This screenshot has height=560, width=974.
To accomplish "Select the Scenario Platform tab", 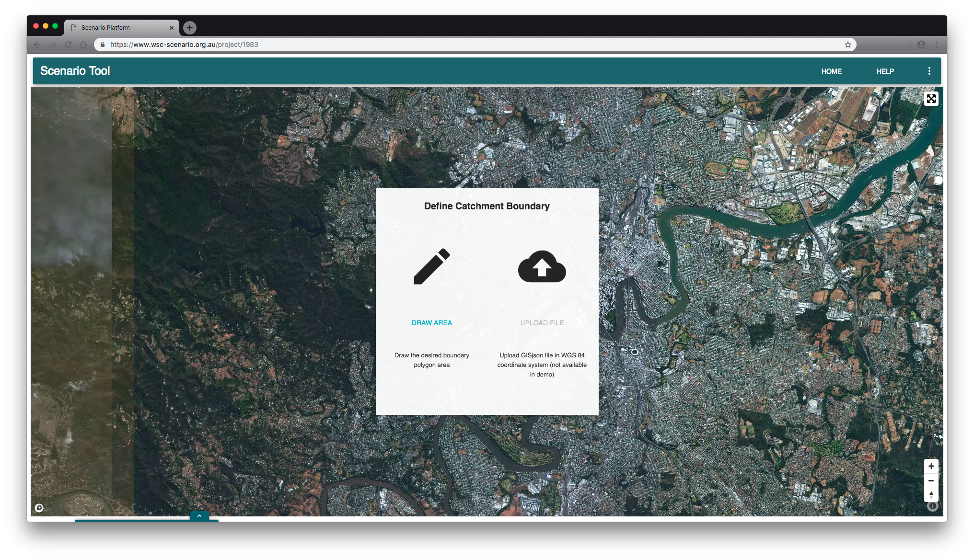I will [122, 28].
